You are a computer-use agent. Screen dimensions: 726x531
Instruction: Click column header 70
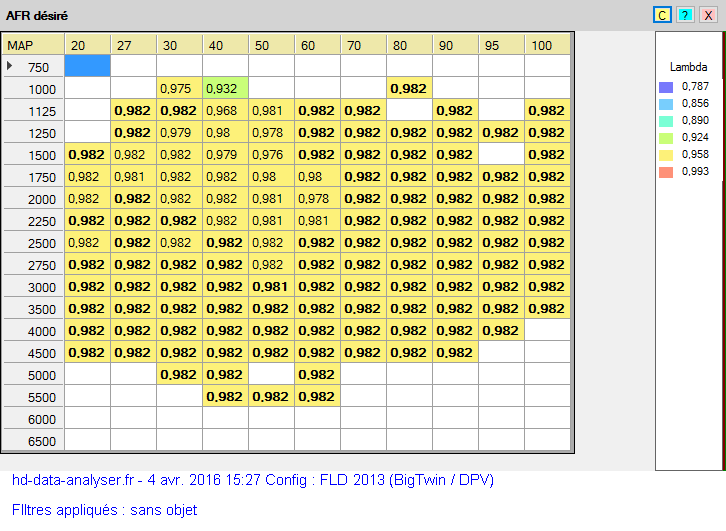363,44
